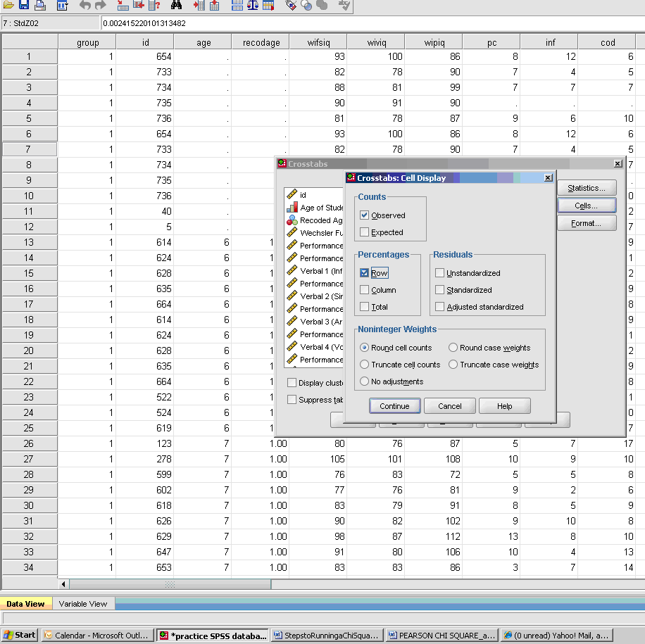Check the Column percentages checkbox
Screen dimensions: 645x644
pyautogui.click(x=364, y=290)
